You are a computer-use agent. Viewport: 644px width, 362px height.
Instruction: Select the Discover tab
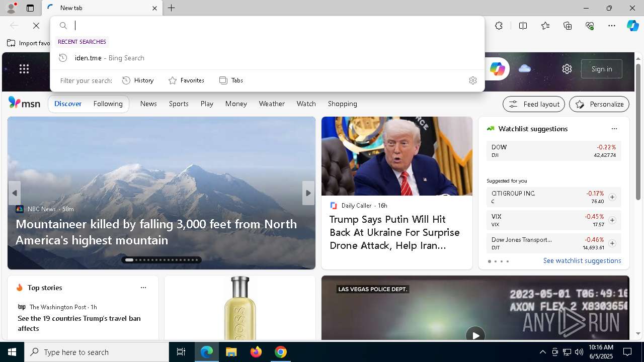[x=68, y=104]
